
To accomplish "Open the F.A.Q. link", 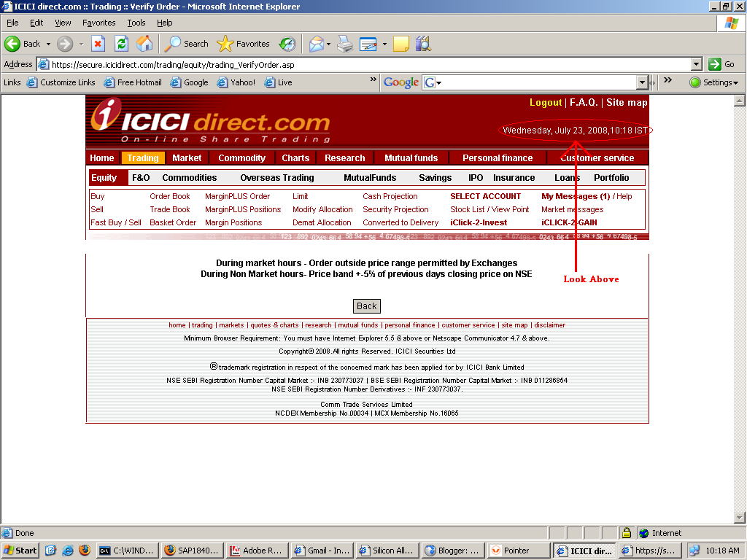I will 584,102.
